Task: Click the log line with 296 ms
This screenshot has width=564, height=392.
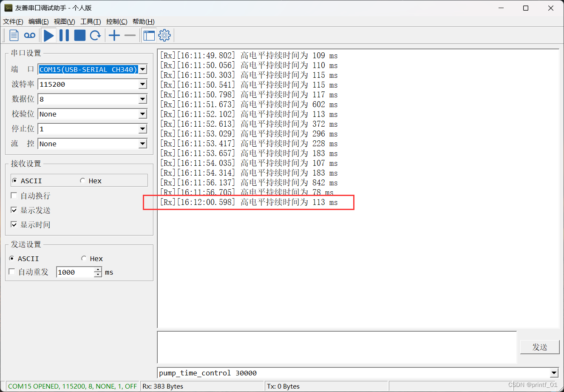Action: click(x=249, y=134)
